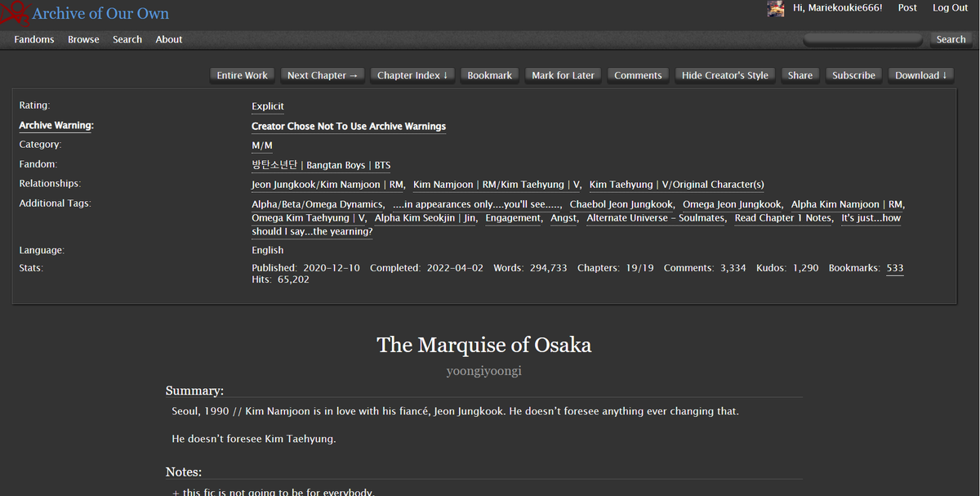Open the 533 bookmarks count link
Image resolution: width=980 pixels, height=496 pixels.
pos(895,268)
